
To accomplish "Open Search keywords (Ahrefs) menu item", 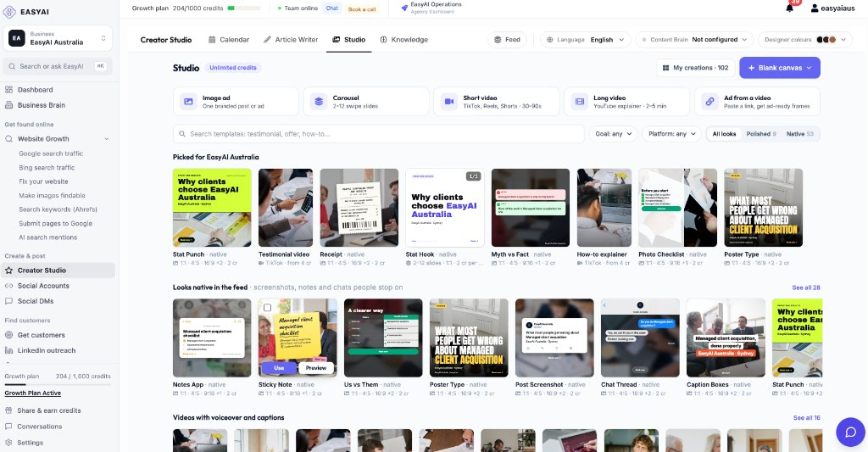I will point(58,209).
